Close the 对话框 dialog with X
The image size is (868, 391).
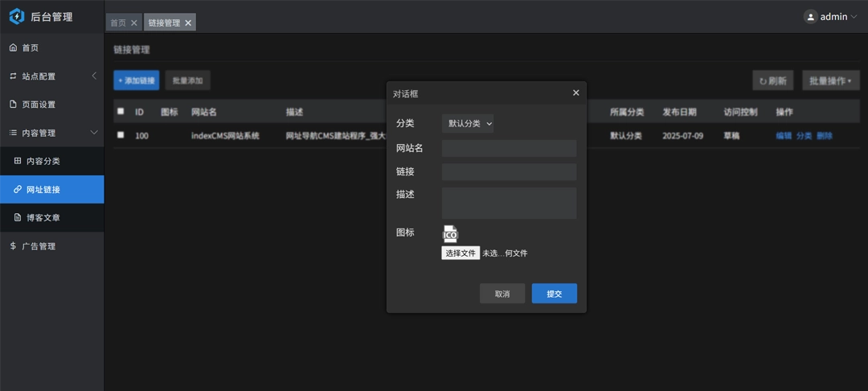click(x=575, y=93)
